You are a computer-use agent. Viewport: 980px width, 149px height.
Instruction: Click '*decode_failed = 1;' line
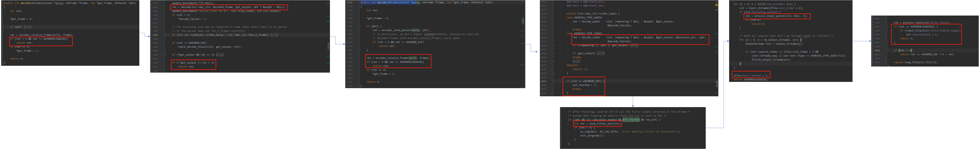pyautogui.click(x=192, y=19)
